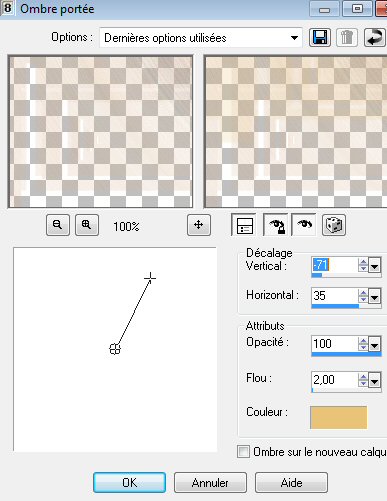Reset settings to default with the arrow icon
Image resolution: width=387 pixels, height=501 pixels.
point(374,37)
